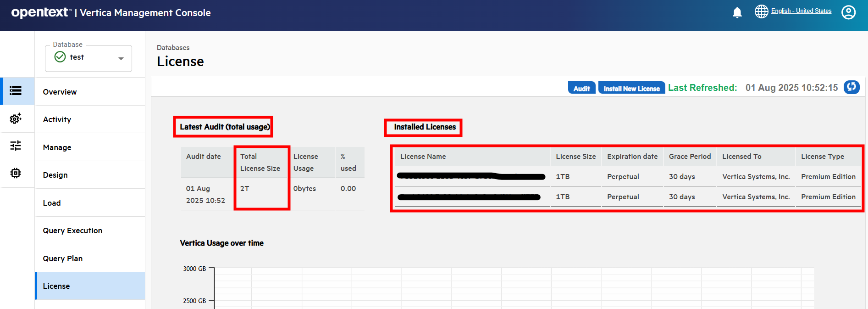The width and height of the screenshot is (868, 309).
Task: Click the sliders tuning sidebar icon
Action: click(16, 146)
